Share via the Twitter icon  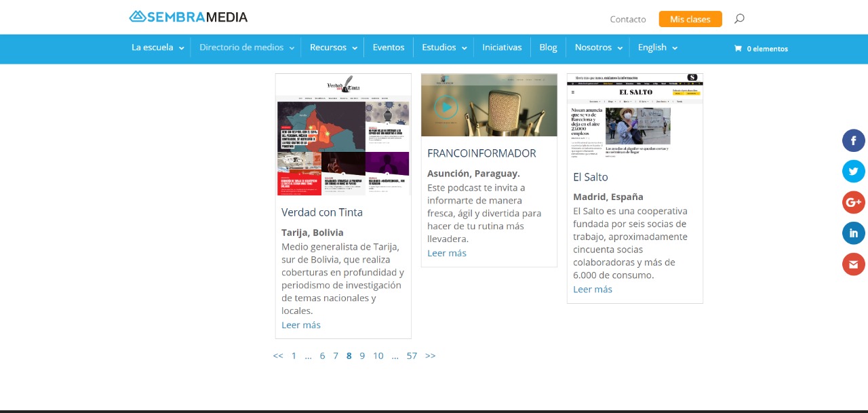point(853,171)
